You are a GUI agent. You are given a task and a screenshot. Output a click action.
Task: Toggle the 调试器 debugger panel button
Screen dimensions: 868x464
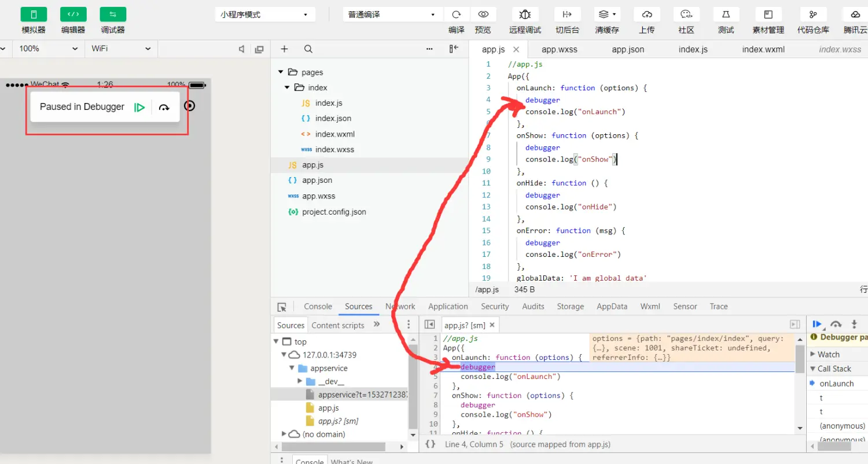[x=113, y=14]
